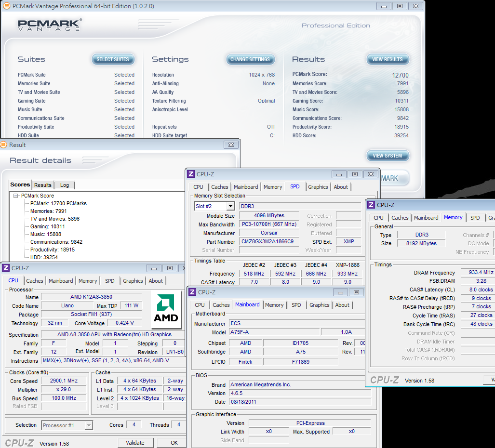Screen dimensions: 495x448
Task: Select 'HDD: 39254' tree row
Action: coord(44,257)
